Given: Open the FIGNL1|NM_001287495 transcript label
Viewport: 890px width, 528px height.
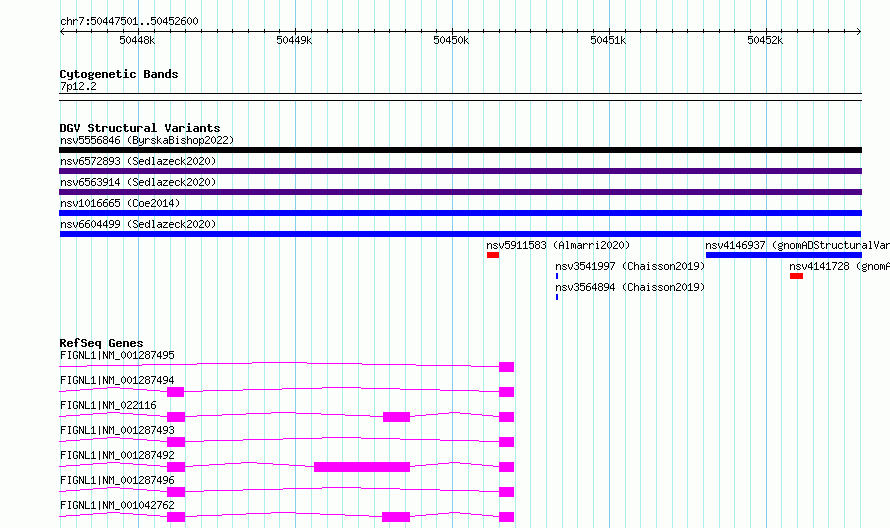Looking at the screenshot, I should (x=117, y=355).
